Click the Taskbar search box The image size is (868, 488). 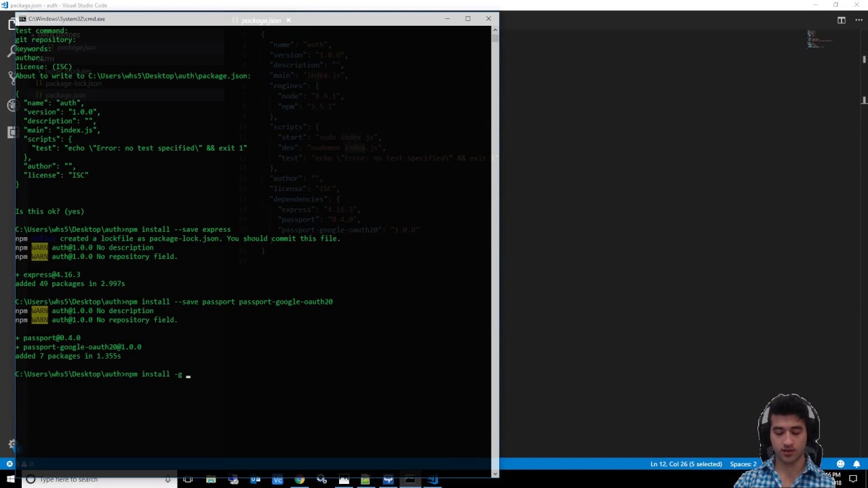(x=98, y=480)
